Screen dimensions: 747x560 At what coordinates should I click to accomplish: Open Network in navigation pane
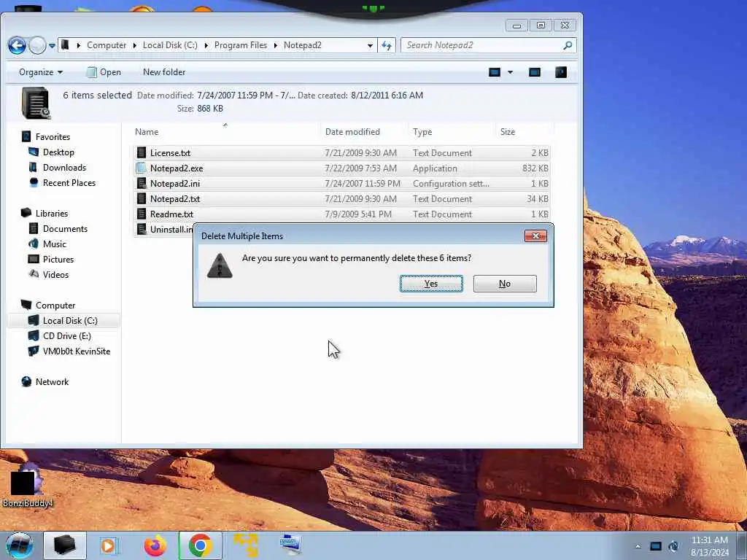click(x=52, y=382)
